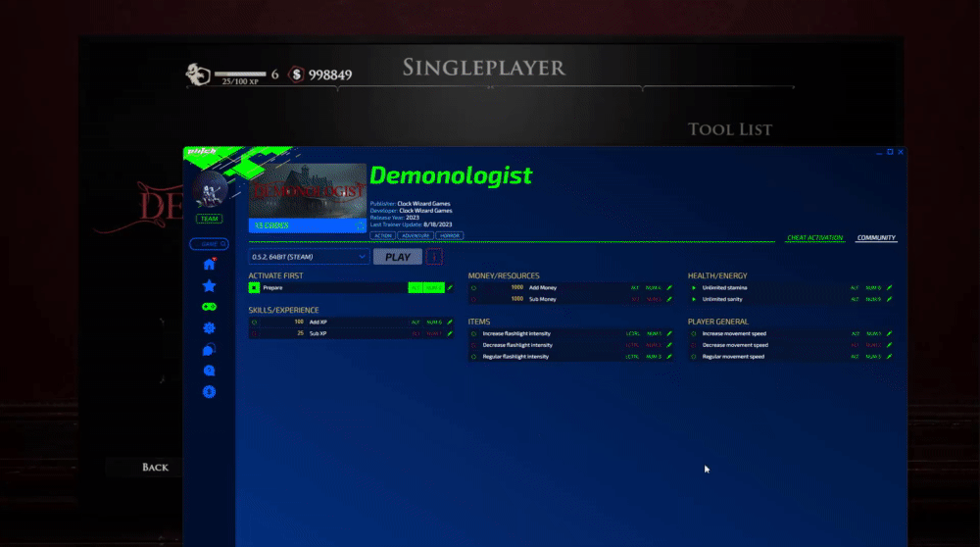
Task: Click the Prepare hotkey badge
Action: coord(426,287)
